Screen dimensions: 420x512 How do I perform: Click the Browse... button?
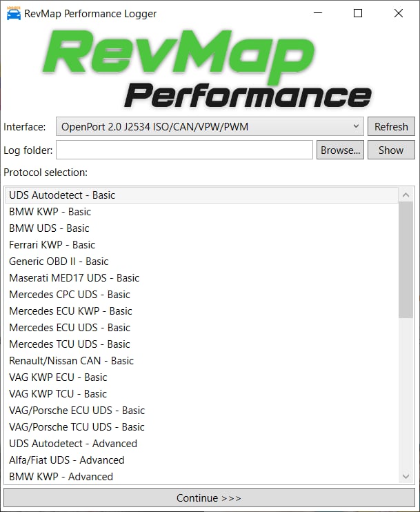tap(340, 150)
